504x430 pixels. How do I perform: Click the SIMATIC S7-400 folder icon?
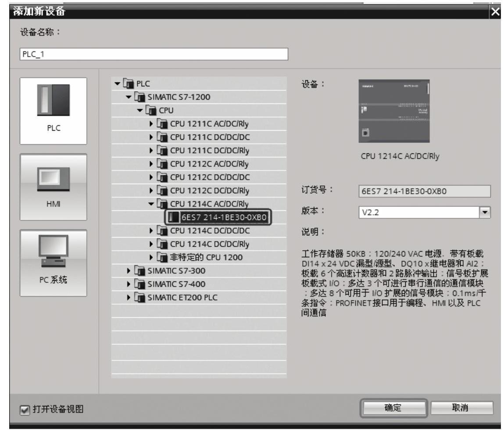point(140,284)
